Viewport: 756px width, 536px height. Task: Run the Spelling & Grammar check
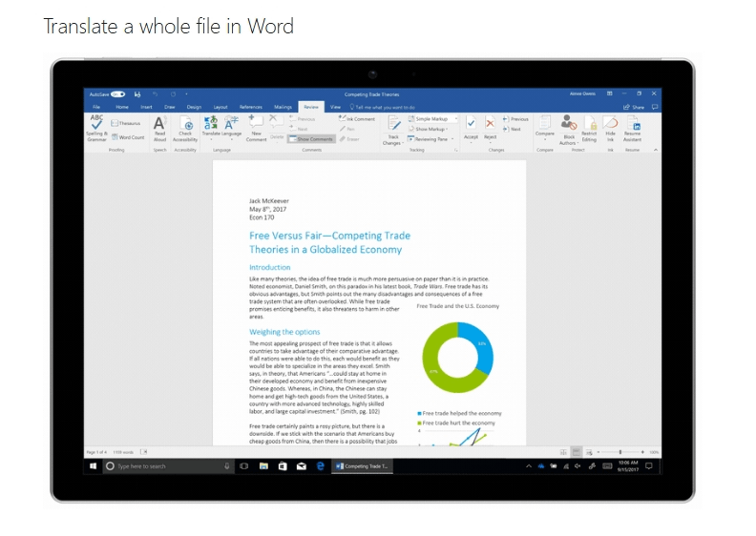[96, 128]
